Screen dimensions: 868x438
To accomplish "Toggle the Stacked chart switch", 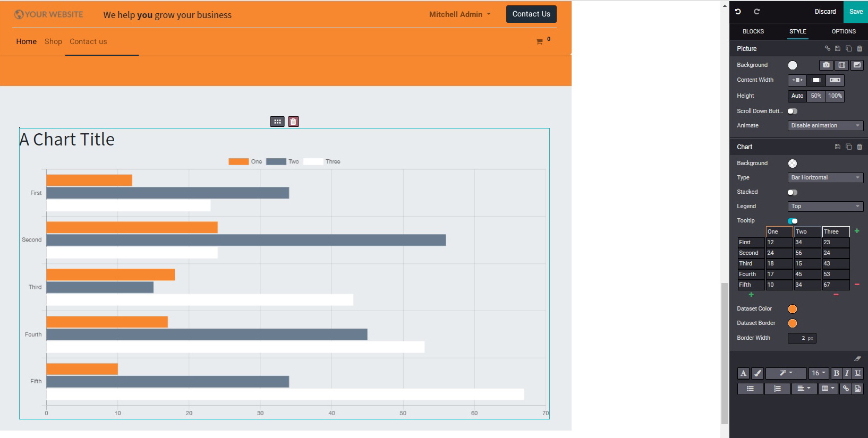I will [792, 192].
